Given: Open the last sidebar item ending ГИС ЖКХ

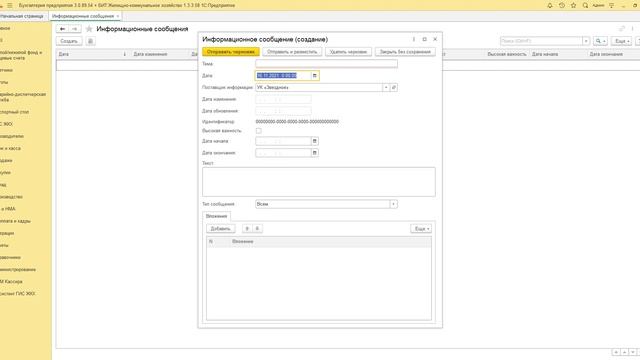Looking at the screenshot, I should (x=17, y=293).
